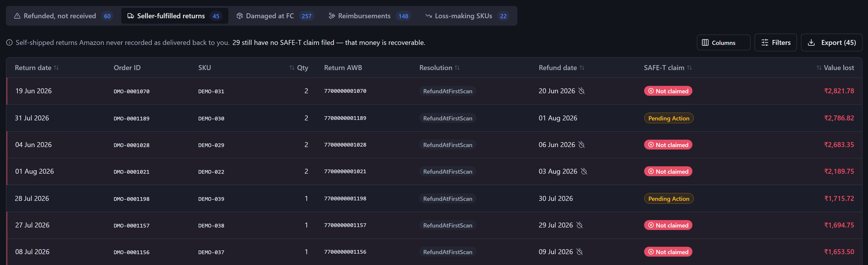Image resolution: width=868 pixels, height=265 pixels.
Task: Click return date 31 Jul 2026
Action: [x=32, y=118]
